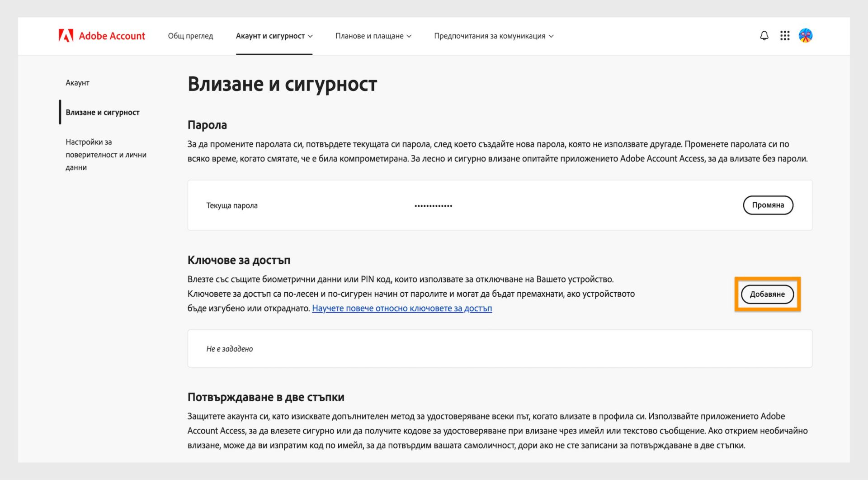Expand the Планове и плащане dropdown
The height and width of the screenshot is (480, 868).
373,36
